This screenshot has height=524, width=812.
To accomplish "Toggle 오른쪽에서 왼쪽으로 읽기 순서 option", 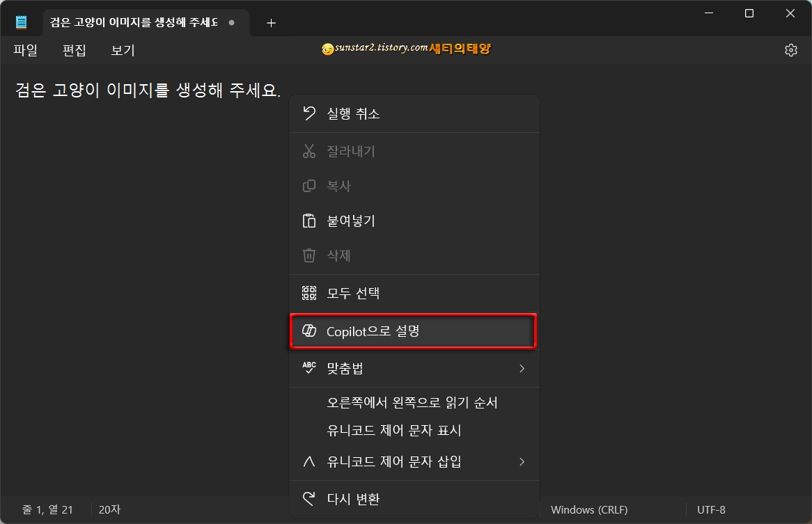I will point(412,402).
